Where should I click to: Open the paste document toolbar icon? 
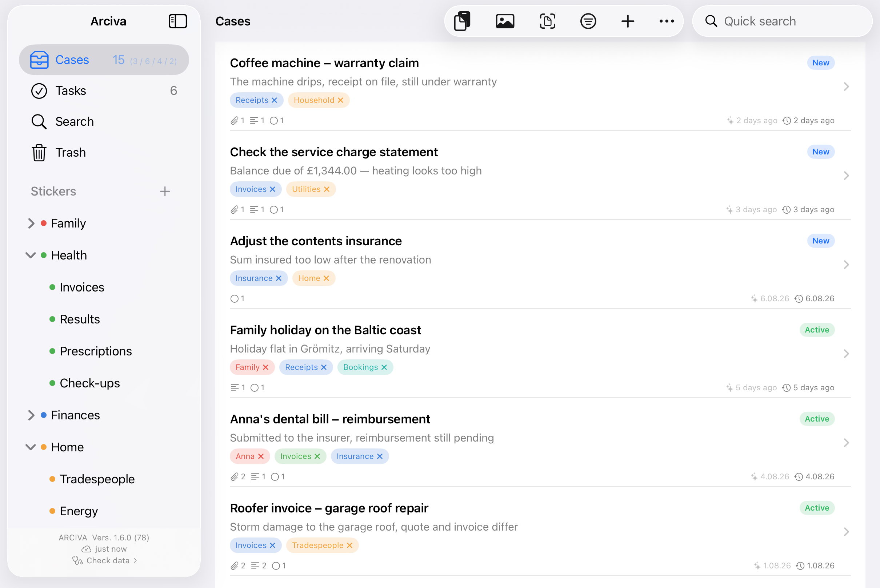pyautogui.click(x=462, y=21)
